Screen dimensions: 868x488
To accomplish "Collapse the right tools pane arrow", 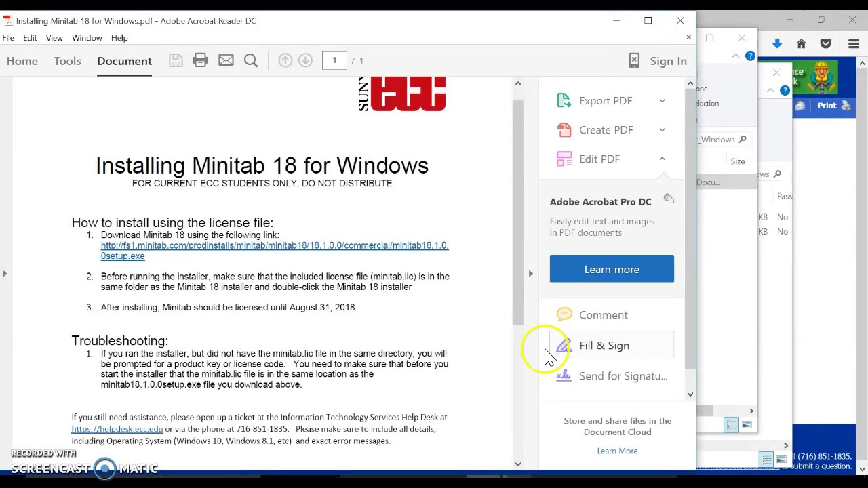I will pyautogui.click(x=531, y=273).
